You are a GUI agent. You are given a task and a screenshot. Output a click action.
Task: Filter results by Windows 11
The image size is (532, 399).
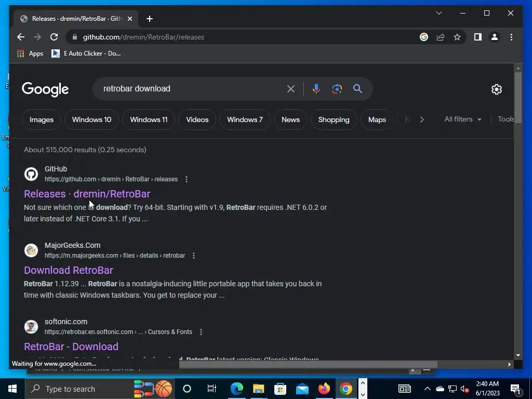(149, 119)
